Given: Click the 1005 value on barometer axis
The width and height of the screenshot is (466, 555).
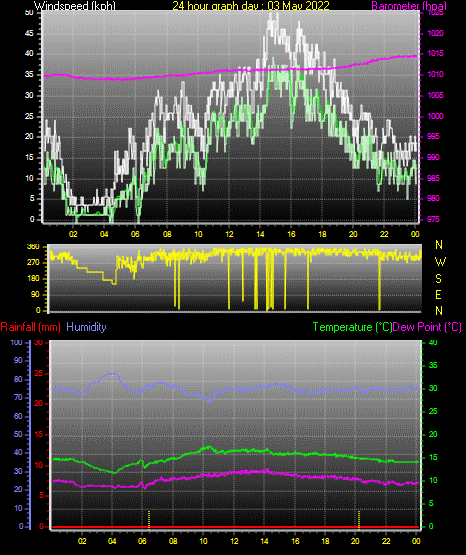Looking at the screenshot, I should click(x=436, y=95).
